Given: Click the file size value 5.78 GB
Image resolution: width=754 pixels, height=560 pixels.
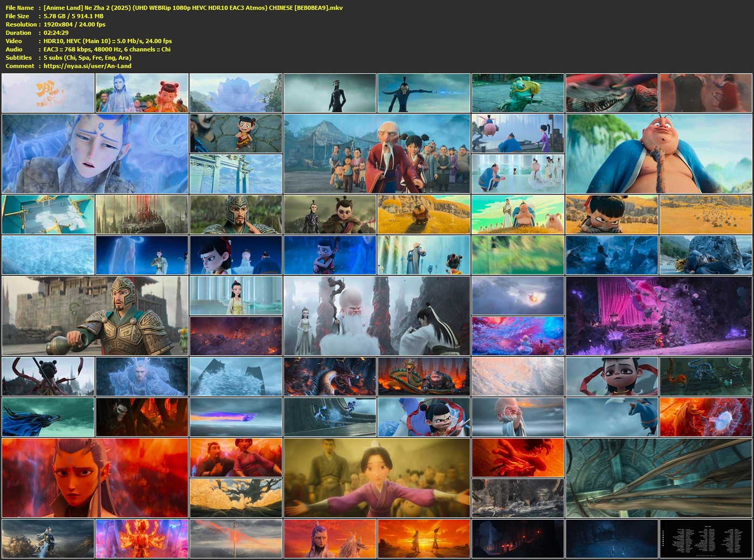Looking at the screenshot, I should coord(73,16).
